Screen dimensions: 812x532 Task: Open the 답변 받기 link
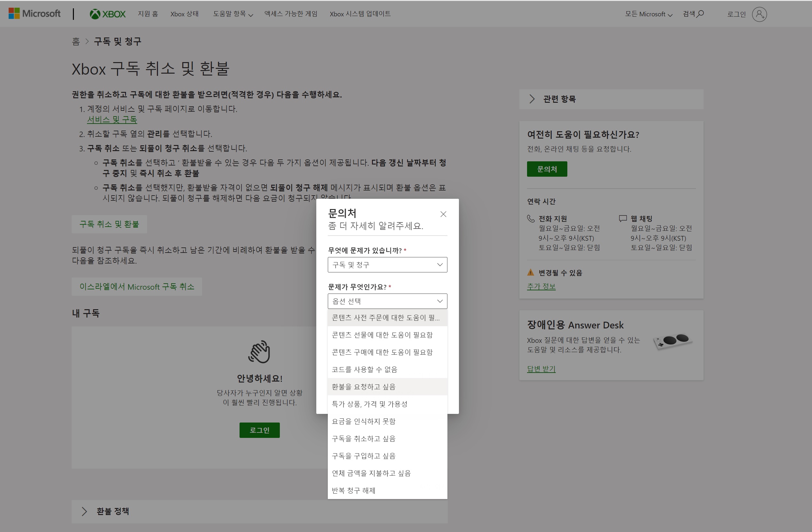click(541, 369)
